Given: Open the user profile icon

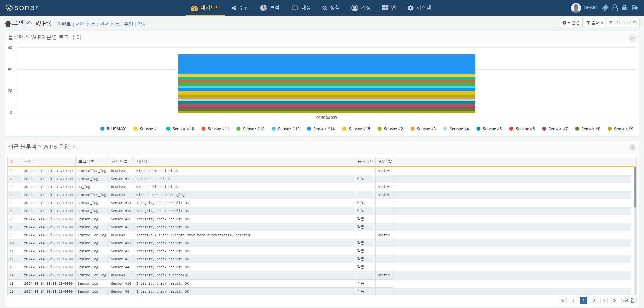Looking at the screenshot, I should click(x=615, y=8).
